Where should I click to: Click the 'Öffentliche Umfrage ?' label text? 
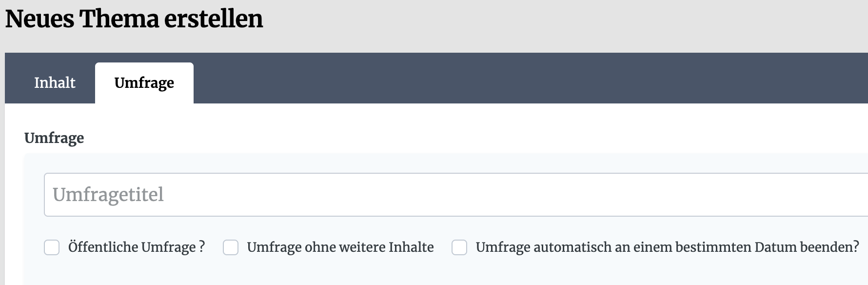coord(137,247)
